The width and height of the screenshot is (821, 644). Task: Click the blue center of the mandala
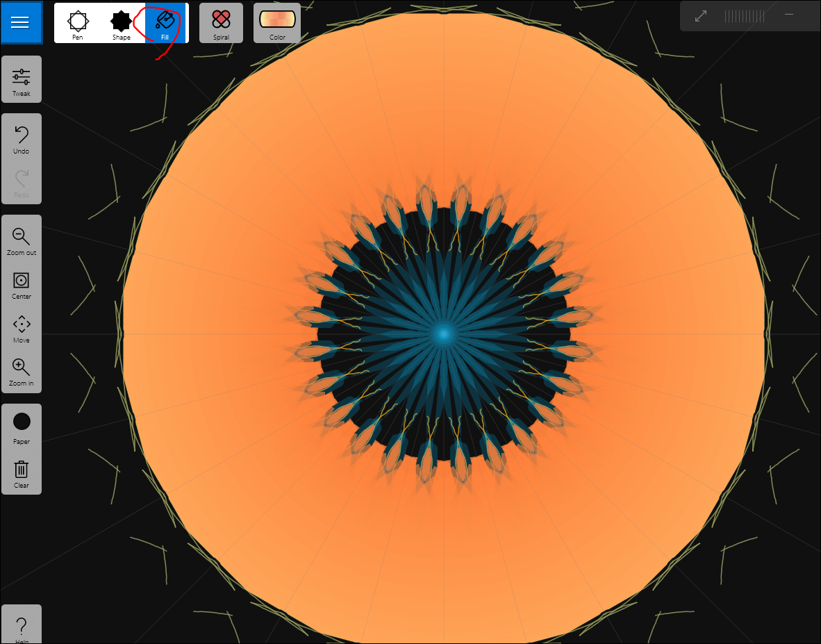[444, 333]
